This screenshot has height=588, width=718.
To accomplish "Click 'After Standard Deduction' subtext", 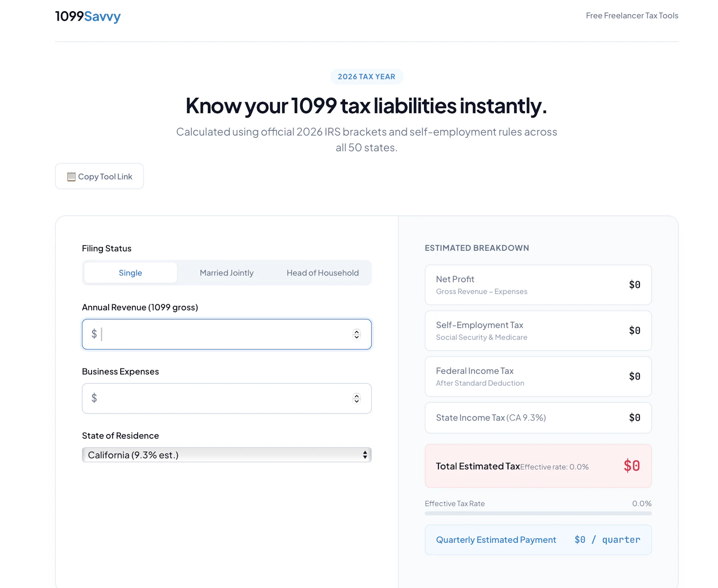I will [480, 383].
